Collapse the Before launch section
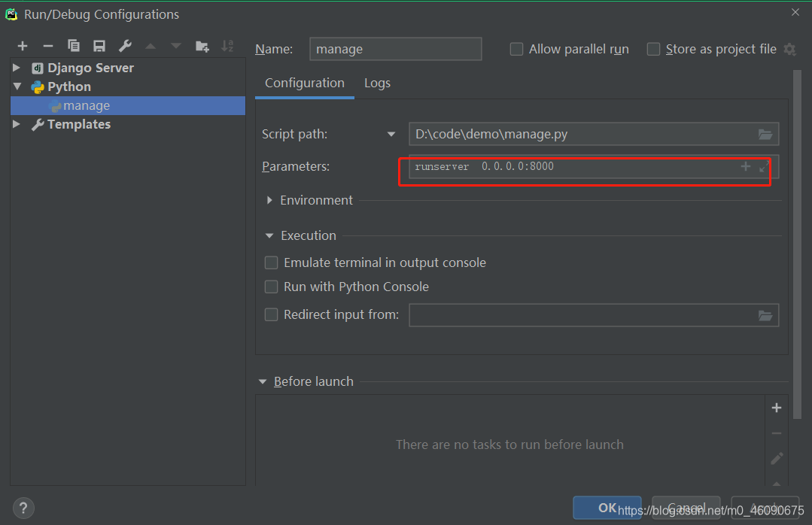The height and width of the screenshot is (525, 812). [263, 381]
